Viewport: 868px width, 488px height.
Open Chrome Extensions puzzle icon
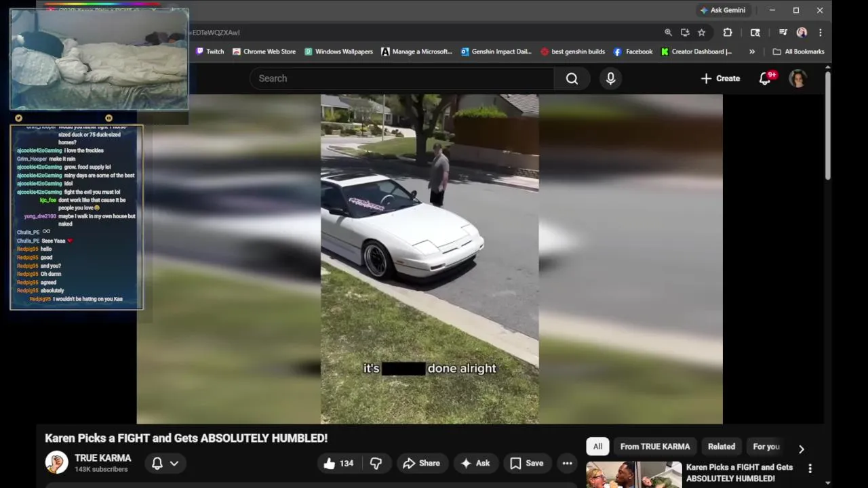click(x=728, y=33)
